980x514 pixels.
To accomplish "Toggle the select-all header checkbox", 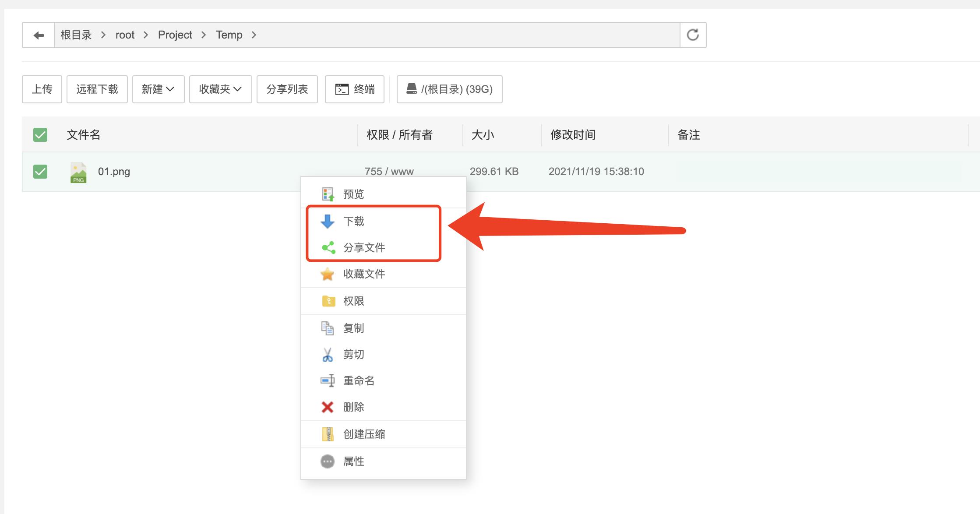I will pyautogui.click(x=41, y=135).
